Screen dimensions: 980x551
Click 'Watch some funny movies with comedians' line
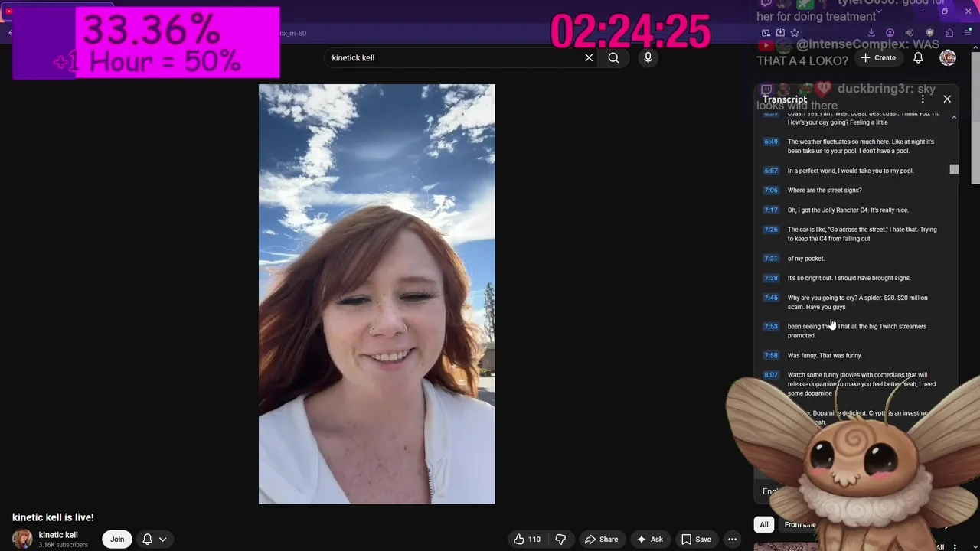tap(861, 384)
